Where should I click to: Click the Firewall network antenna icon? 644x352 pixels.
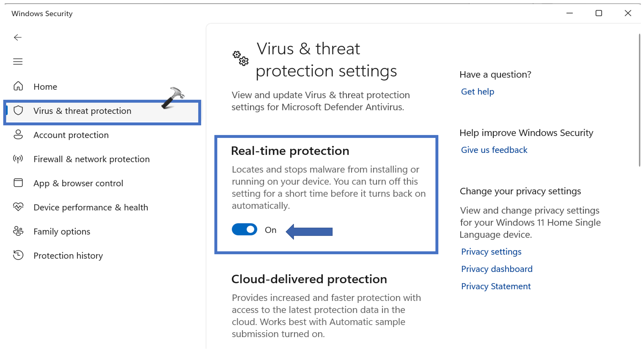click(x=18, y=159)
